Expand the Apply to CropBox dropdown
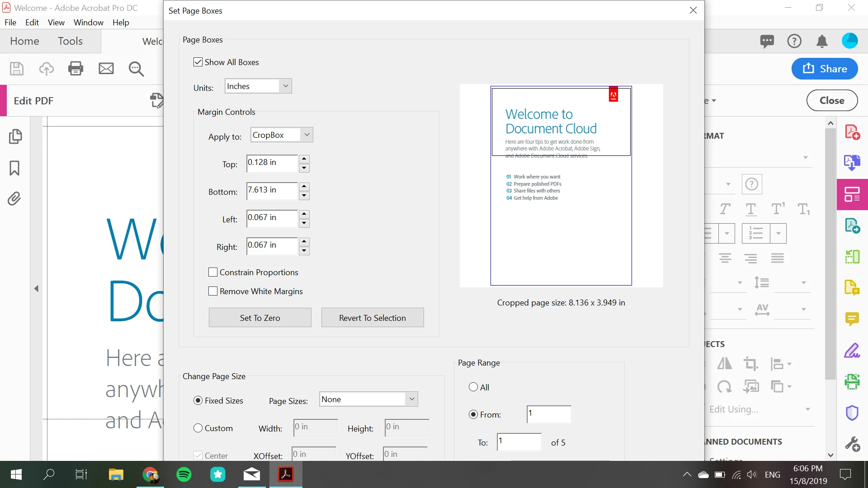868x488 pixels. coord(282,135)
